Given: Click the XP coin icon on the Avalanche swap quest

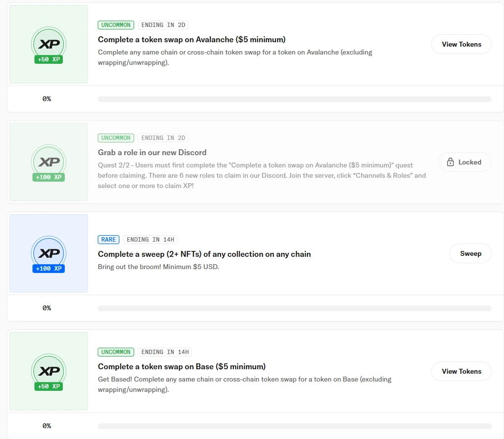Looking at the screenshot, I should click(49, 43).
